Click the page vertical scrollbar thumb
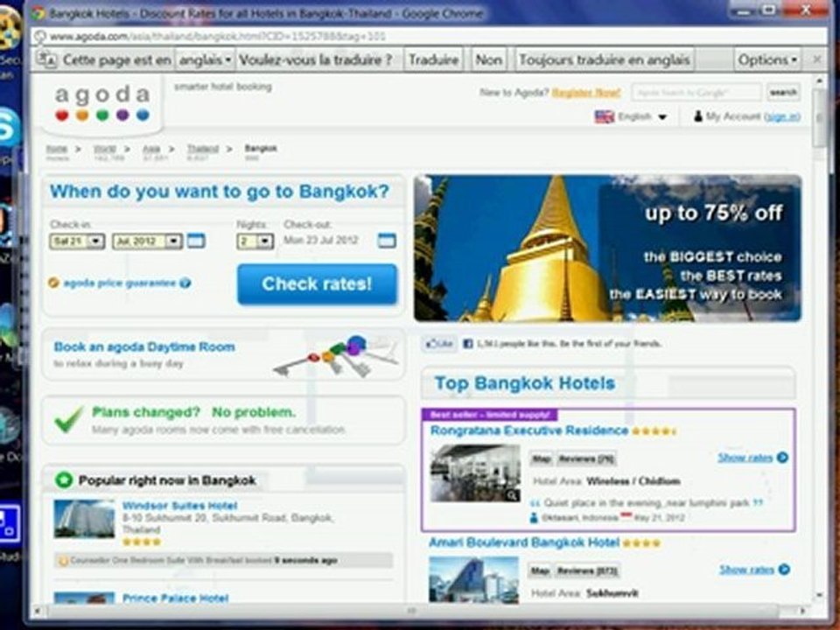Viewport: 840px width, 630px height. pos(820,116)
